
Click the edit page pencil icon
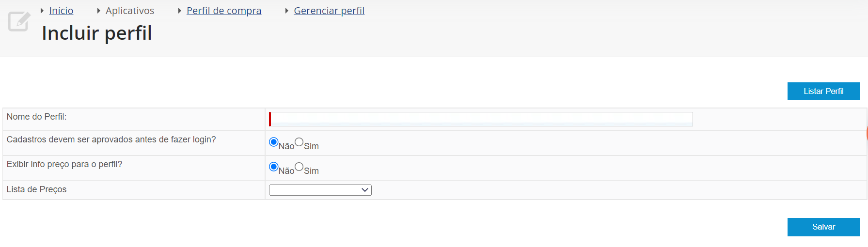click(19, 21)
